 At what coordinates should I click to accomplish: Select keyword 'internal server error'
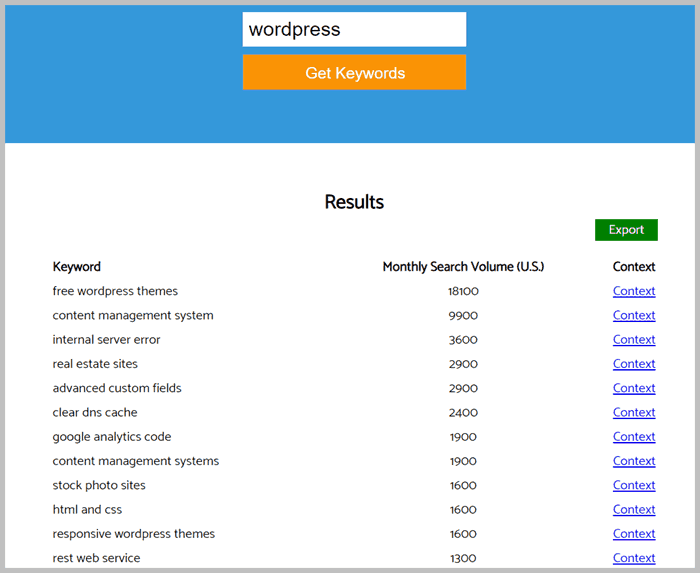click(x=106, y=340)
